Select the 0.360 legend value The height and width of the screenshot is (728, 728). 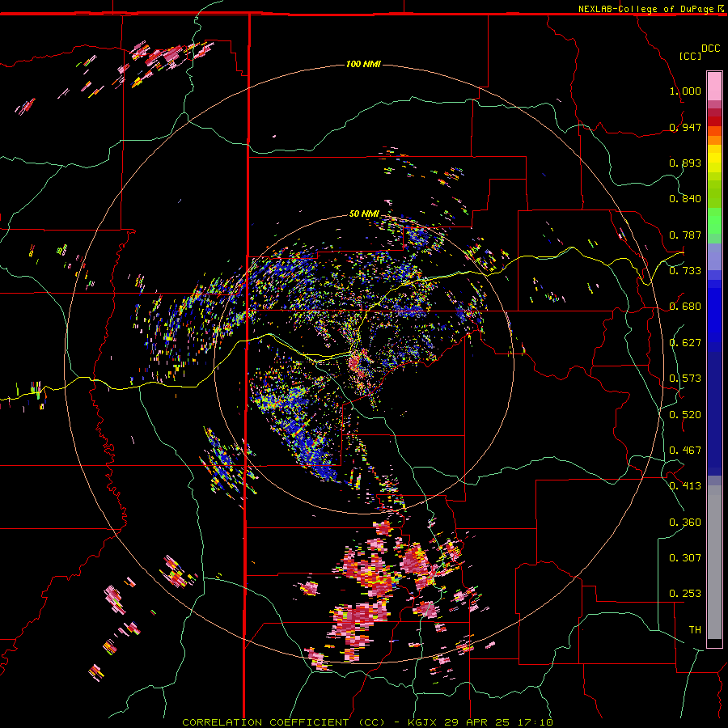click(x=685, y=523)
